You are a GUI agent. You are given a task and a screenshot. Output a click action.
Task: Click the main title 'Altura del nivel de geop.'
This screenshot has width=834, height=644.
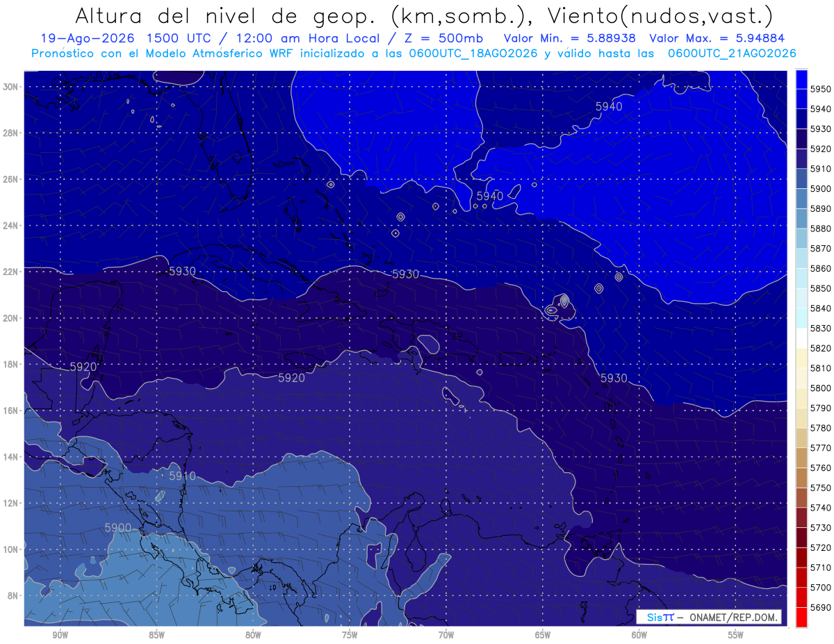(226, 15)
